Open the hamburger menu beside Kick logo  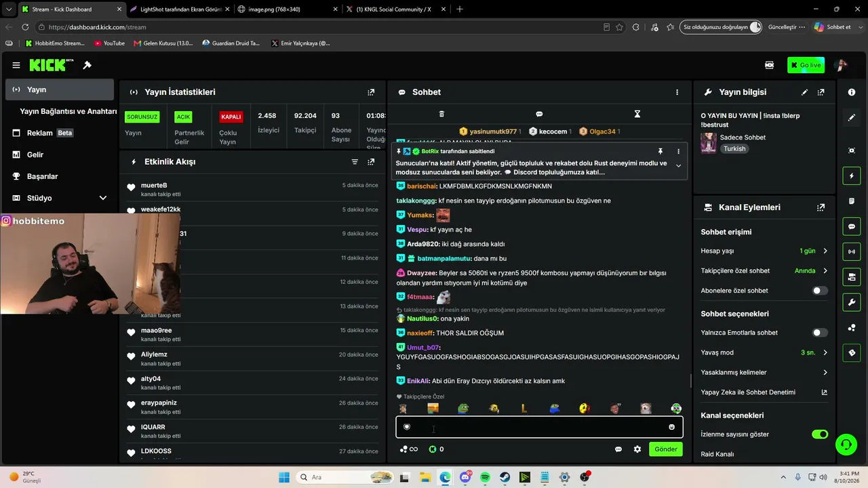pyautogui.click(x=16, y=65)
